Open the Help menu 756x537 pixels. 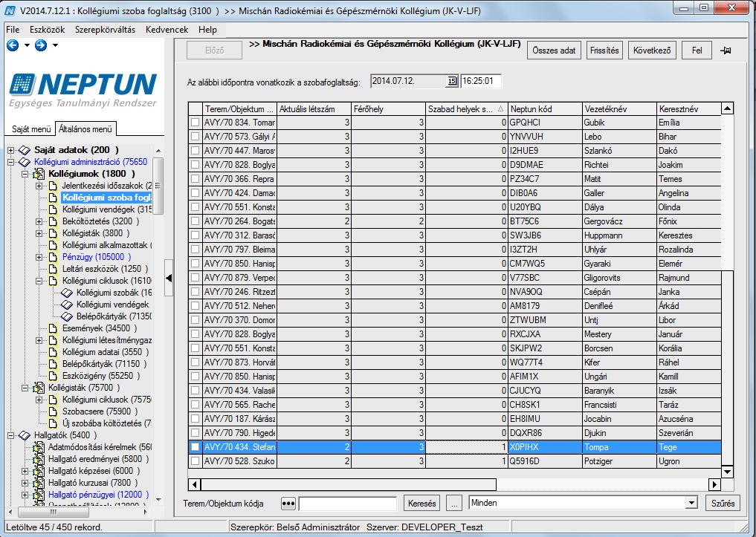pyautogui.click(x=208, y=30)
